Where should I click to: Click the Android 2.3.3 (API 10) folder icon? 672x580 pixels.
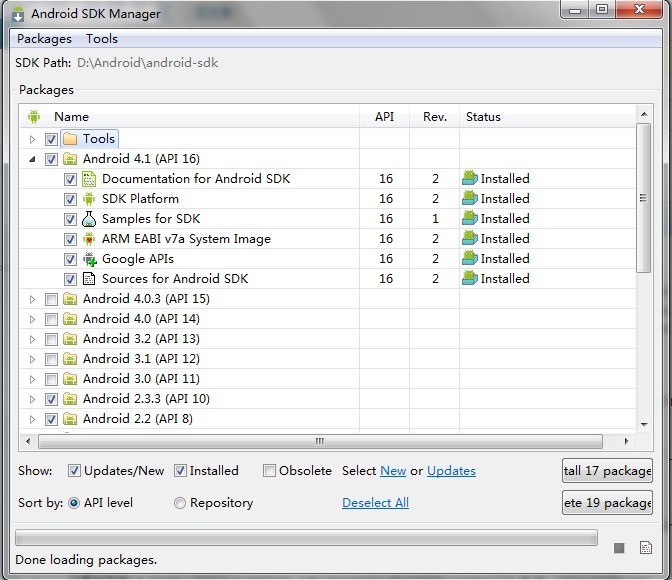click(x=70, y=399)
